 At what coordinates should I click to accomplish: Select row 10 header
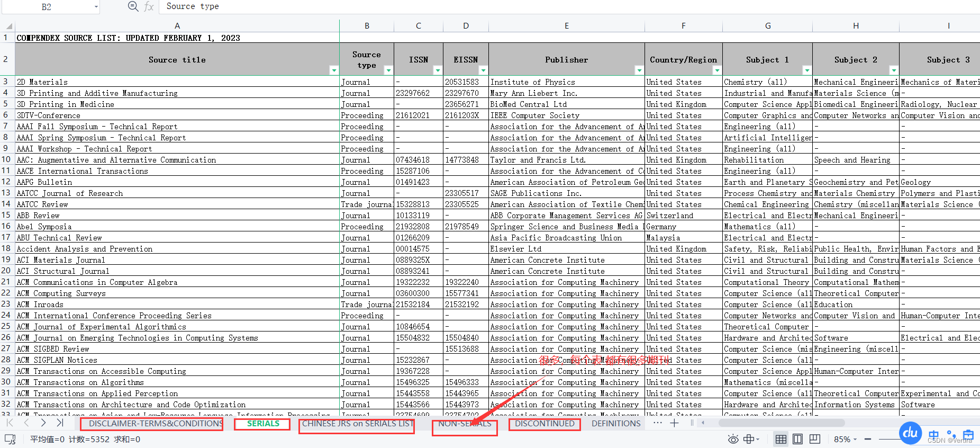pos(6,159)
